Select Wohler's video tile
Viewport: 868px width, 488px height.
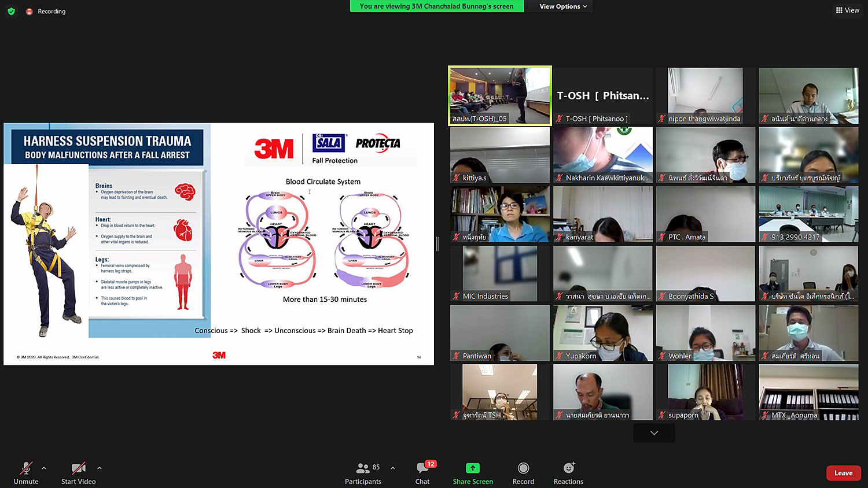click(x=705, y=333)
